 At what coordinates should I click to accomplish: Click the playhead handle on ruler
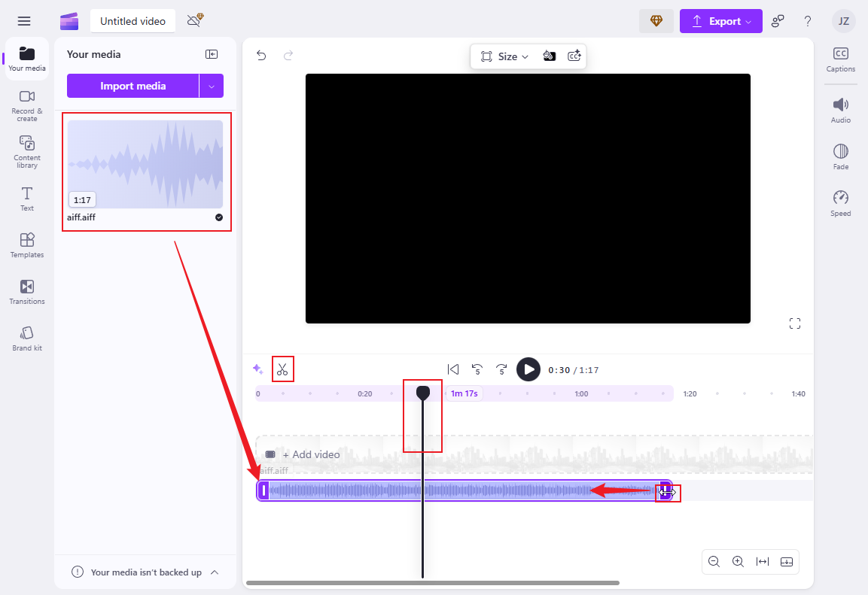[x=423, y=393]
